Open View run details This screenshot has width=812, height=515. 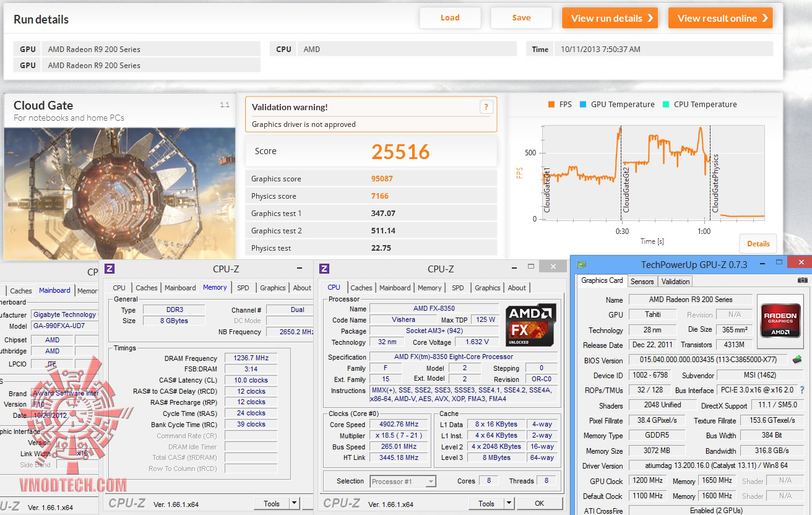coord(610,18)
